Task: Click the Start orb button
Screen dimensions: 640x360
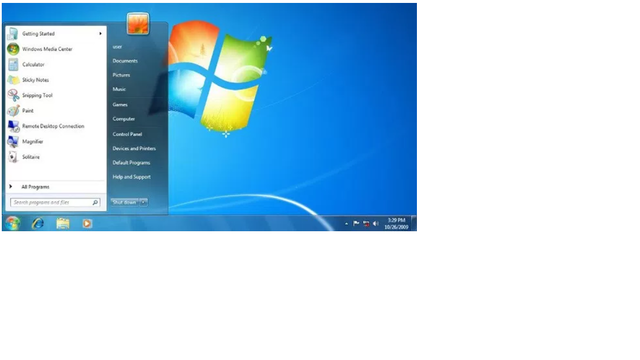Action: [x=13, y=223]
